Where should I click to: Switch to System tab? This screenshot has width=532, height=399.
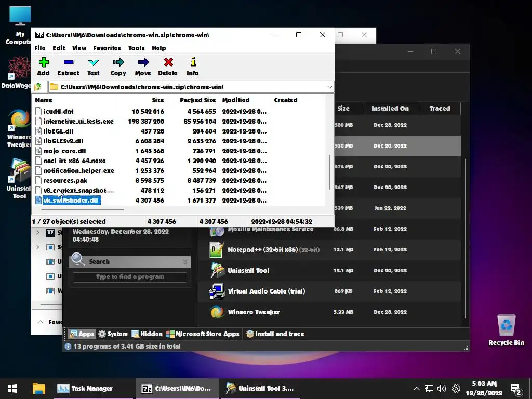(x=113, y=334)
